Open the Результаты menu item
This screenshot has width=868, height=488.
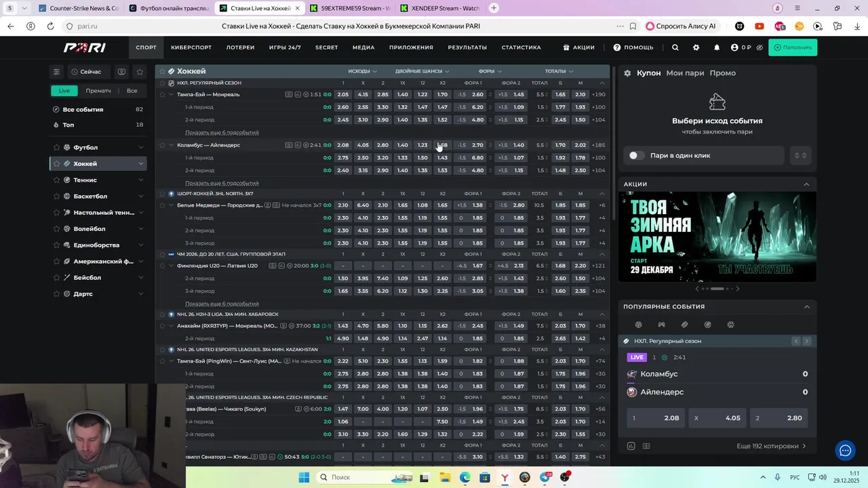467,47
